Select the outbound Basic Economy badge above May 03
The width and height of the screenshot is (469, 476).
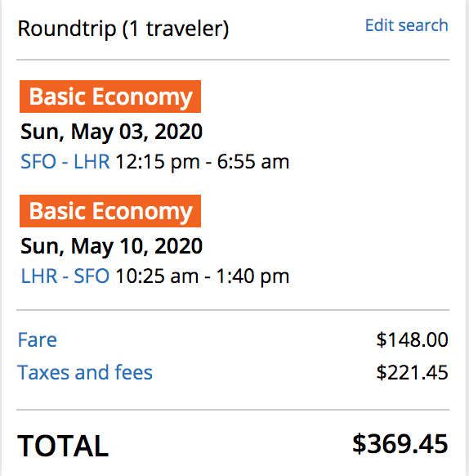[x=110, y=97]
